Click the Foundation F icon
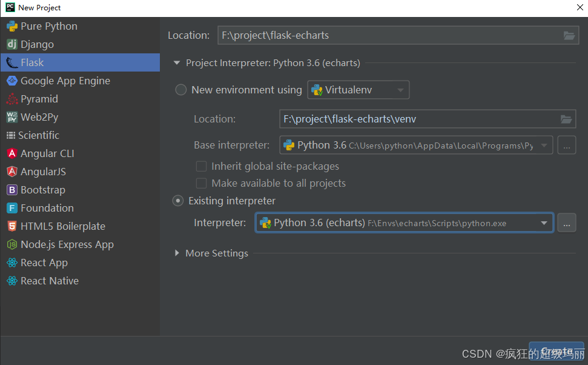The height and width of the screenshot is (365, 588). pos(12,208)
